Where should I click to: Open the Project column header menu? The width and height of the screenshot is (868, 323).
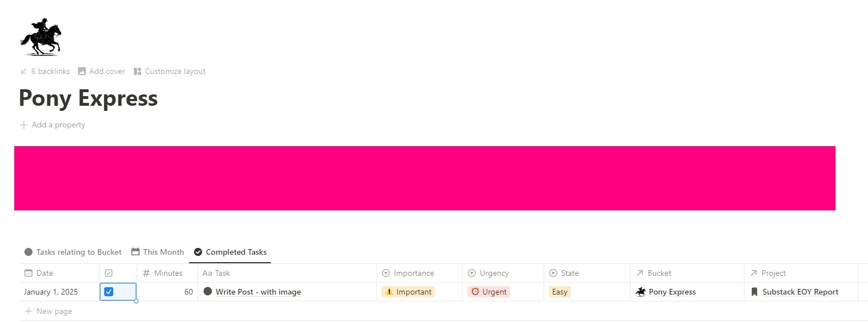coord(801,273)
